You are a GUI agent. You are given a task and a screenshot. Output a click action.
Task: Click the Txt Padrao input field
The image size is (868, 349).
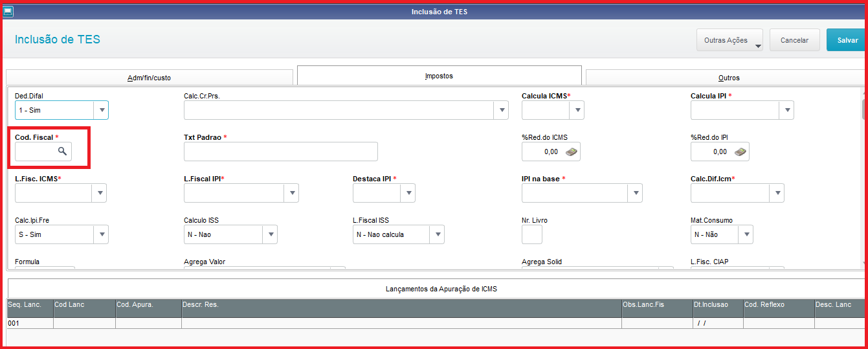(281, 152)
